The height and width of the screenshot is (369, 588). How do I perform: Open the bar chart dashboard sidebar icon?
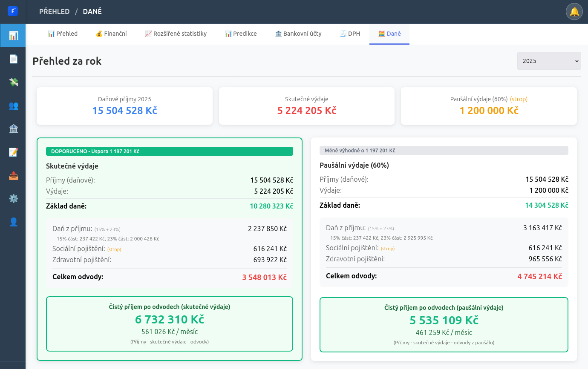click(x=13, y=36)
